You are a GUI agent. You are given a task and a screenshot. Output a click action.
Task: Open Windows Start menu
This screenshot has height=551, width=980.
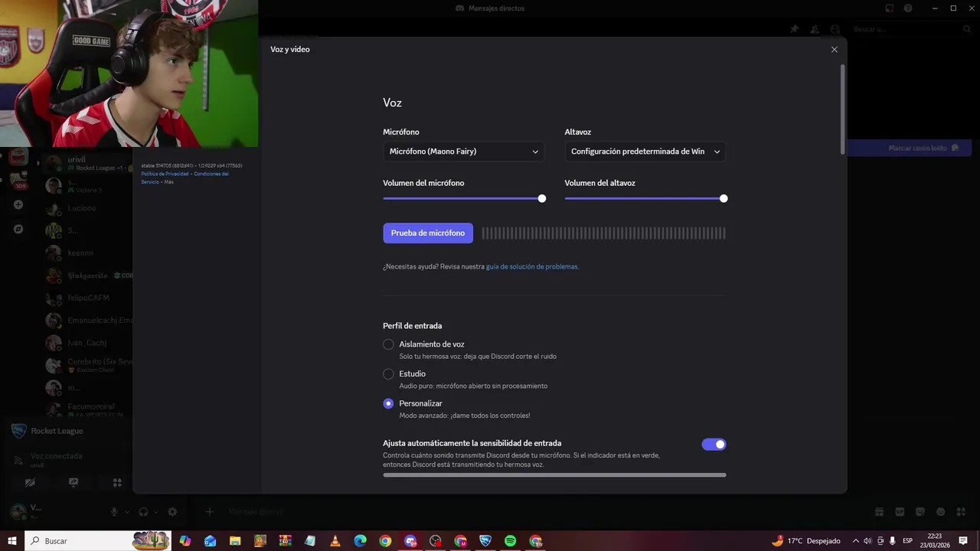click(x=12, y=541)
